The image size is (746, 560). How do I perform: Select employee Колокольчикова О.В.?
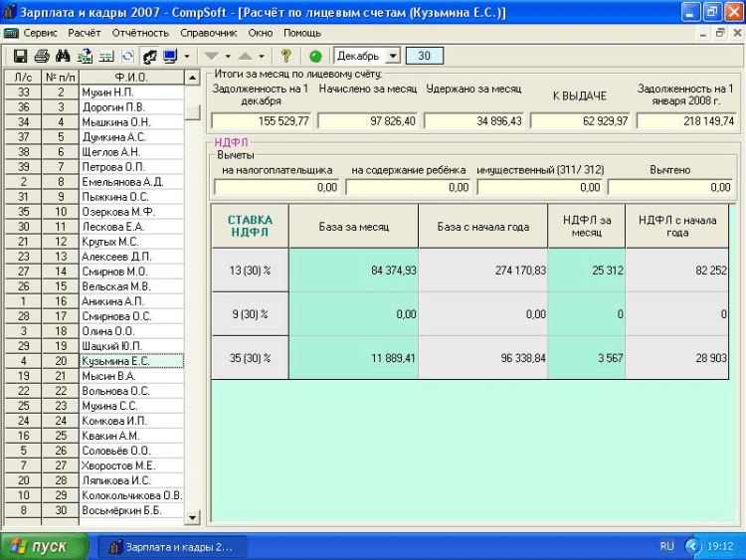[131, 495]
